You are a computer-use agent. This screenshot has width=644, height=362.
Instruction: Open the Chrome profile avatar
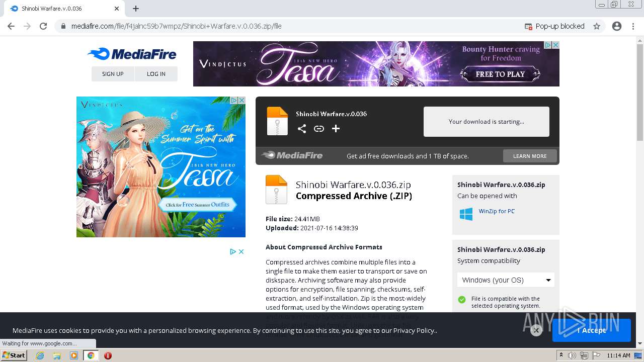tap(617, 26)
